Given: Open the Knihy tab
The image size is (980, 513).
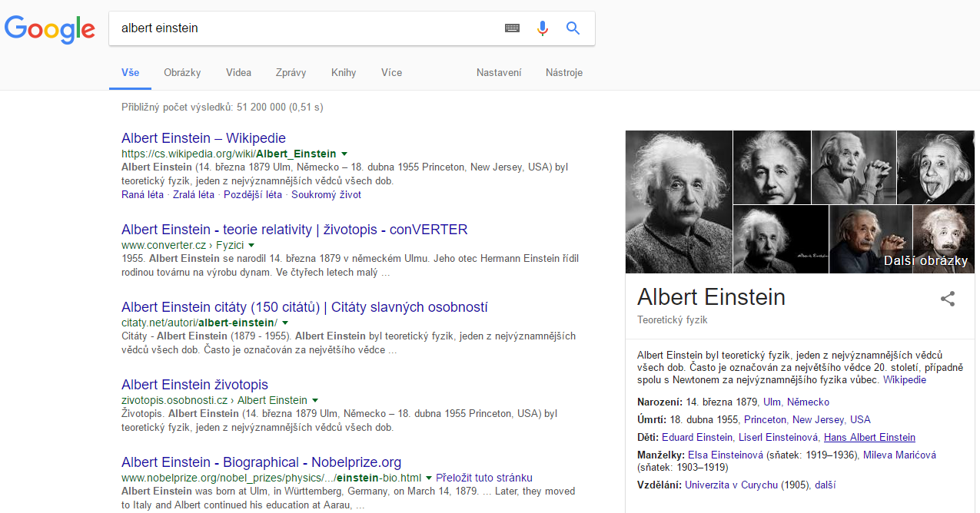Looking at the screenshot, I should click(x=344, y=73).
